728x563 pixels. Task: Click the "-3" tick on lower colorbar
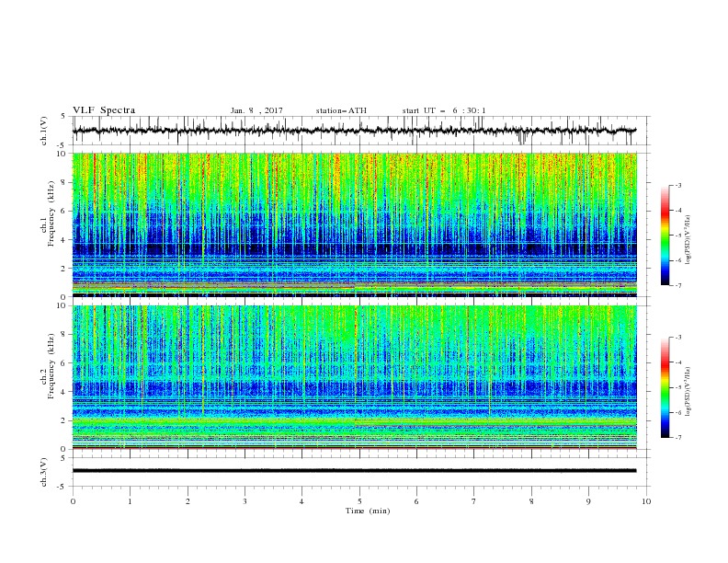click(677, 338)
